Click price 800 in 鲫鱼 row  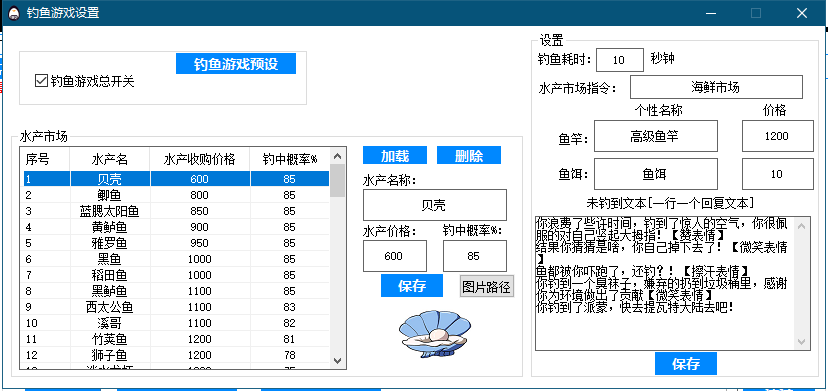pyautogui.click(x=200, y=195)
